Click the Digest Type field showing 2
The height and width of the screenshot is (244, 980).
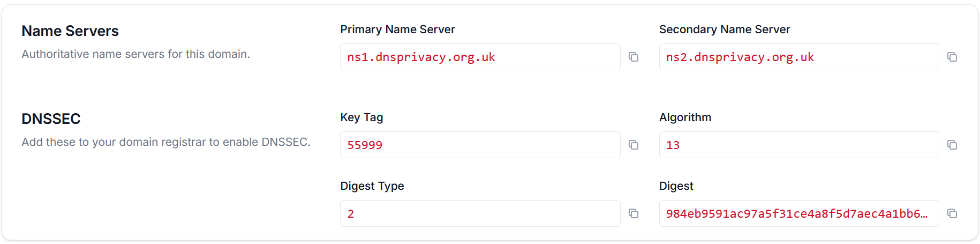[480, 213]
